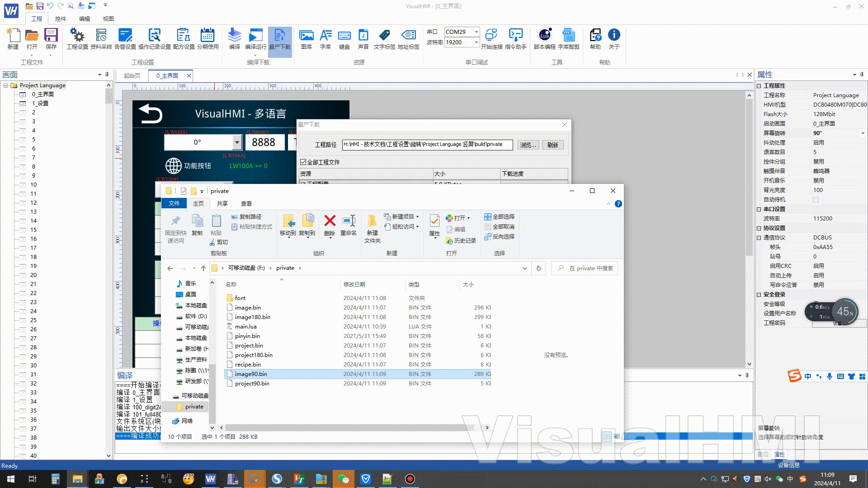Image resolution: width=868 pixels, height=488 pixels.
Task: Switch to the 控件 ribbon tab
Action: (60, 19)
